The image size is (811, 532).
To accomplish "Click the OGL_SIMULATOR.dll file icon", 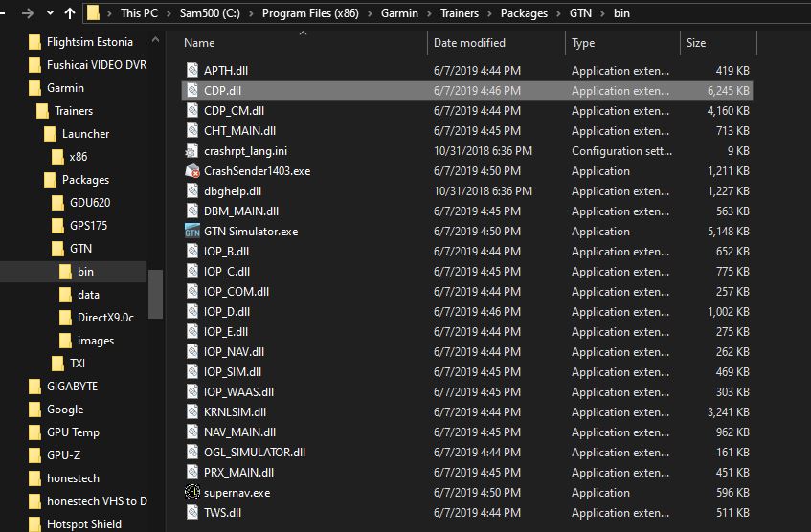I will pos(191,452).
